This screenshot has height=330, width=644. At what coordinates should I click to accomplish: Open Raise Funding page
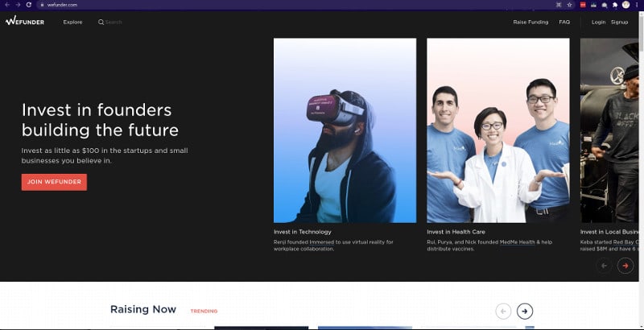530,23
